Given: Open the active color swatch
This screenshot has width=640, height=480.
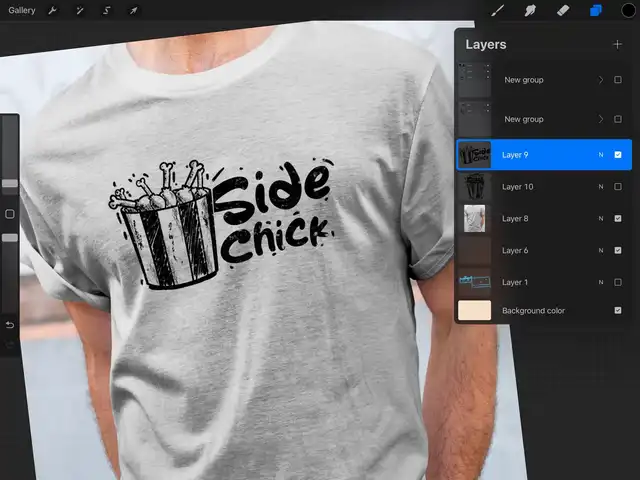Looking at the screenshot, I should point(628,11).
